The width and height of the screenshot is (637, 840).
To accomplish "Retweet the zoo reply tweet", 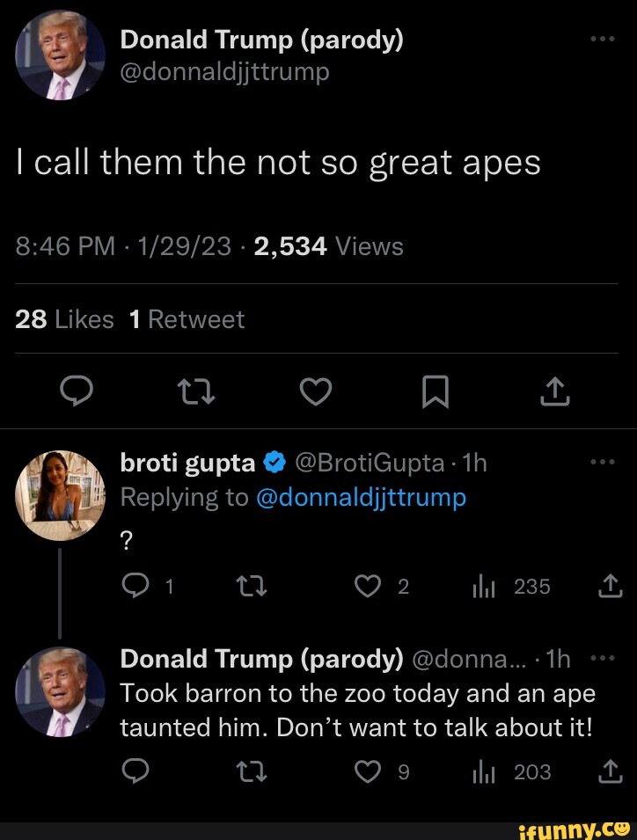I will tap(253, 772).
